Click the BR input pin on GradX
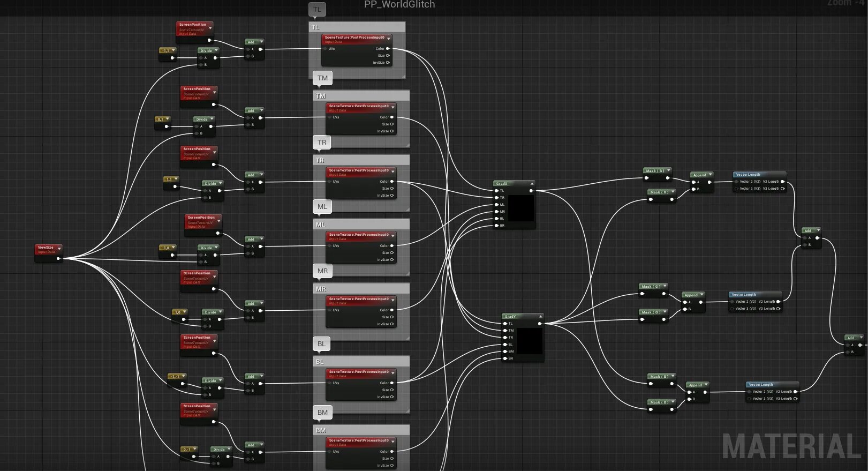This screenshot has width=868, height=471. point(496,226)
